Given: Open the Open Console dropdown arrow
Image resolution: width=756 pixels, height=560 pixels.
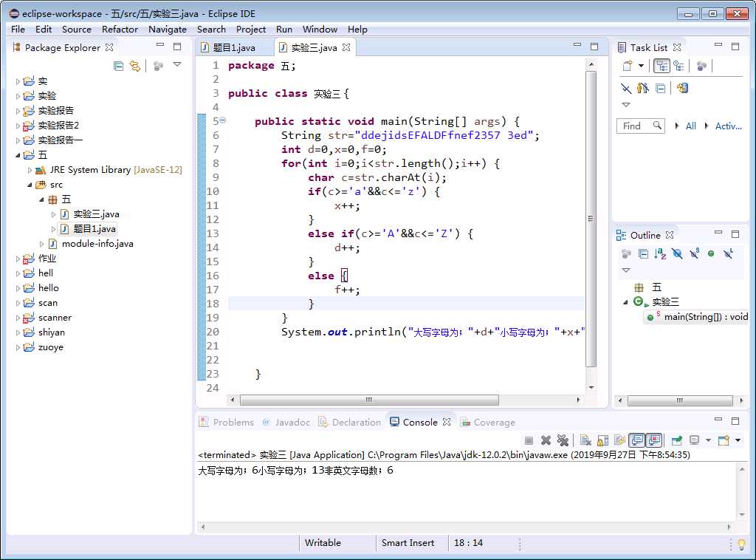Looking at the screenshot, I should 738,440.
